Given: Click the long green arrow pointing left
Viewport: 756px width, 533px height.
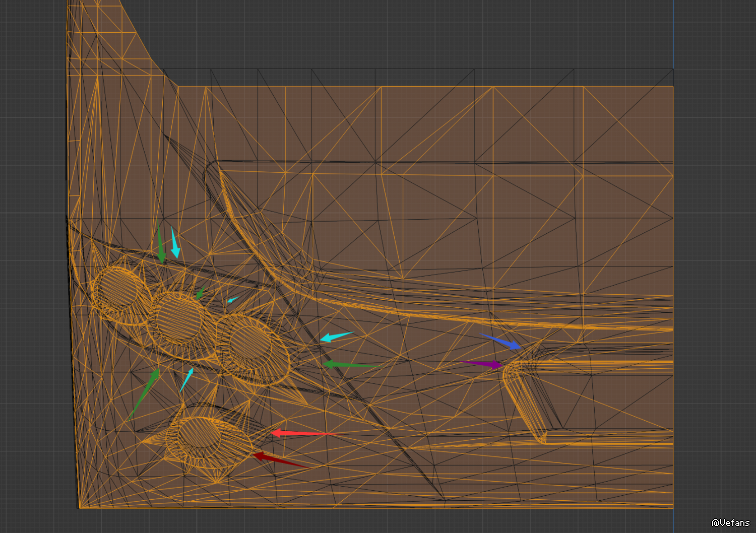Looking at the screenshot, I should tap(348, 364).
